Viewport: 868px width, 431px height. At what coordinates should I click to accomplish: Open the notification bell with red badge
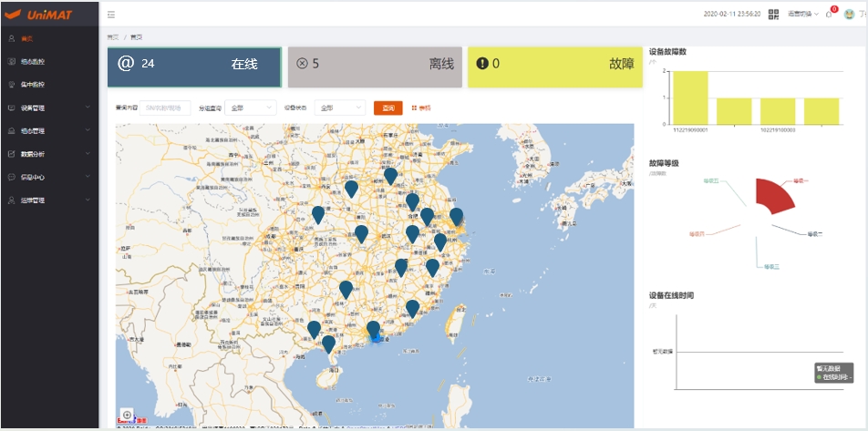coord(828,14)
